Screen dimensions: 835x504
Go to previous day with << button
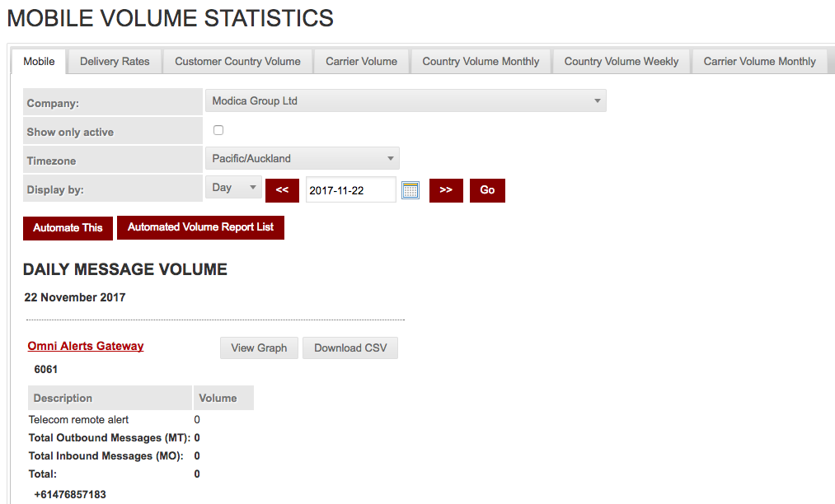[x=282, y=190]
